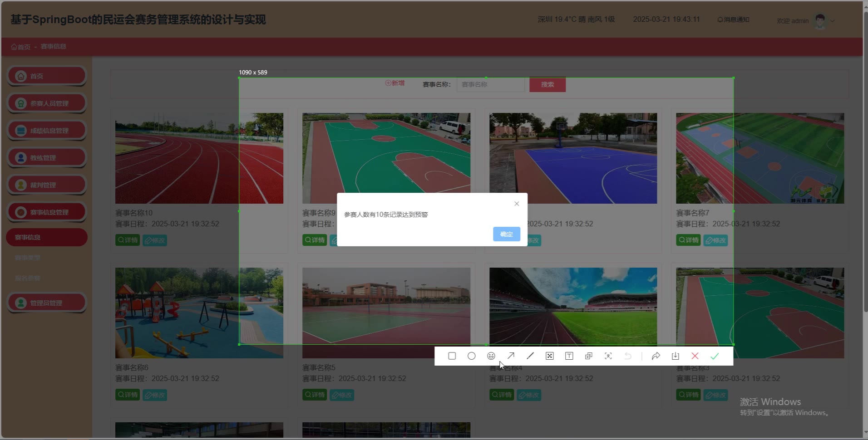Viewport: 868px width, 440px height.
Task: Click the undo arrow in screenshot toolbar
Action: (628, 356)
